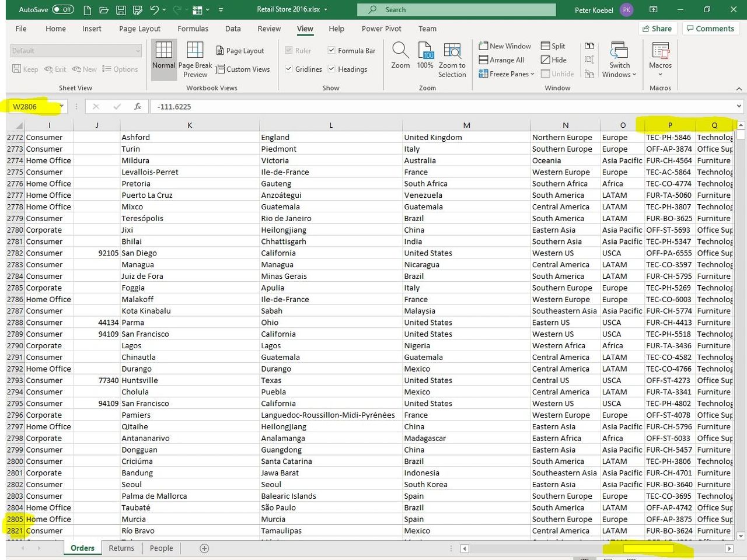Click the 100% zoom icon
Image resolution: width=747 pixels, height=560 pixels.
tap(425, 51)
